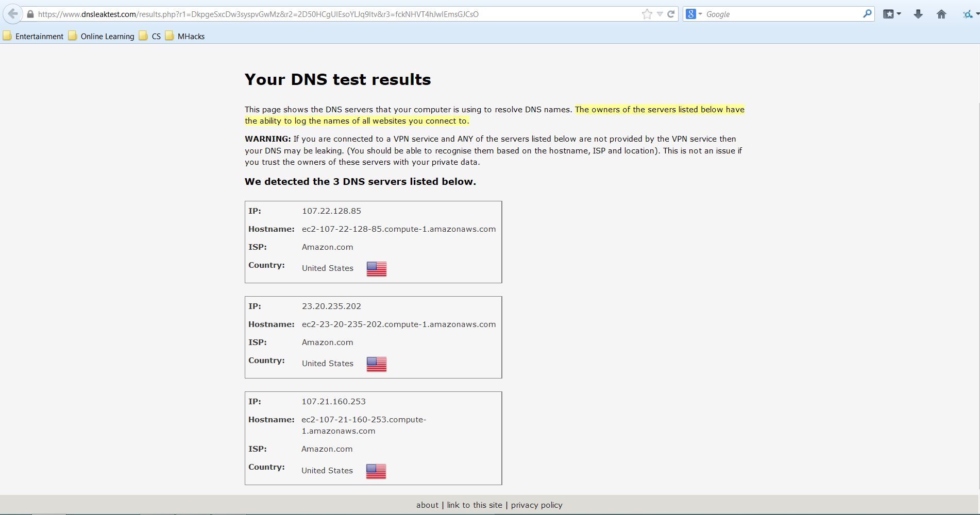Screen dimensions: 980x515
Task: Click the We detected 3 DNS servers heading
Action: 360,182
